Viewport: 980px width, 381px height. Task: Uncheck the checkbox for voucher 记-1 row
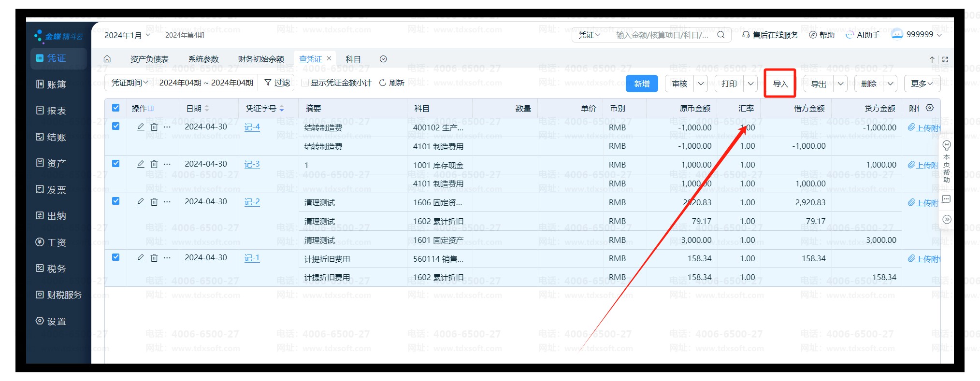[116, 257]
